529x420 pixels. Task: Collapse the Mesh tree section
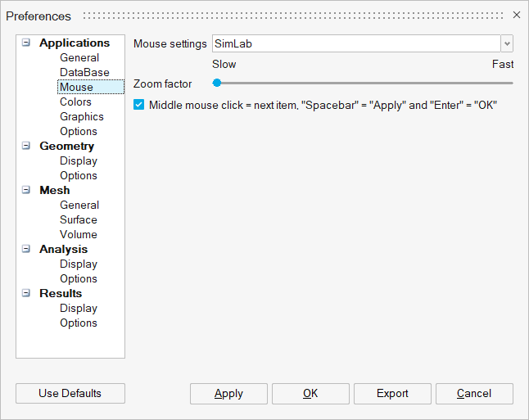(26, 191)
